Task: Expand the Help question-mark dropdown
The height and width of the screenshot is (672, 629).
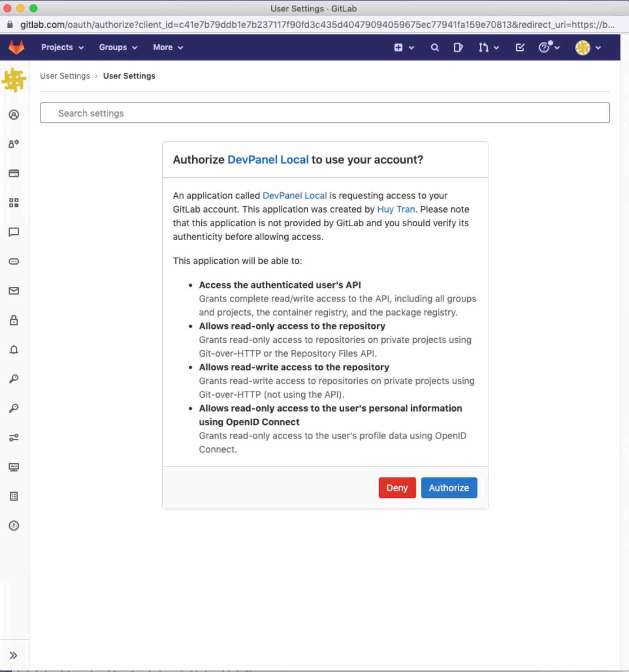Action: pyautogui.click(x=547, y=47)
